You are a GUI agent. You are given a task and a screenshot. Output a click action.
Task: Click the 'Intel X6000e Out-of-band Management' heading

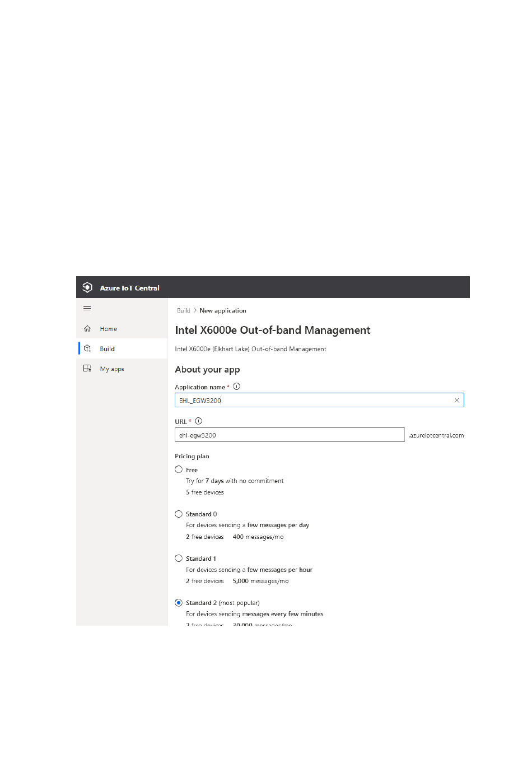pyautogui.click(x=273, y=330)
